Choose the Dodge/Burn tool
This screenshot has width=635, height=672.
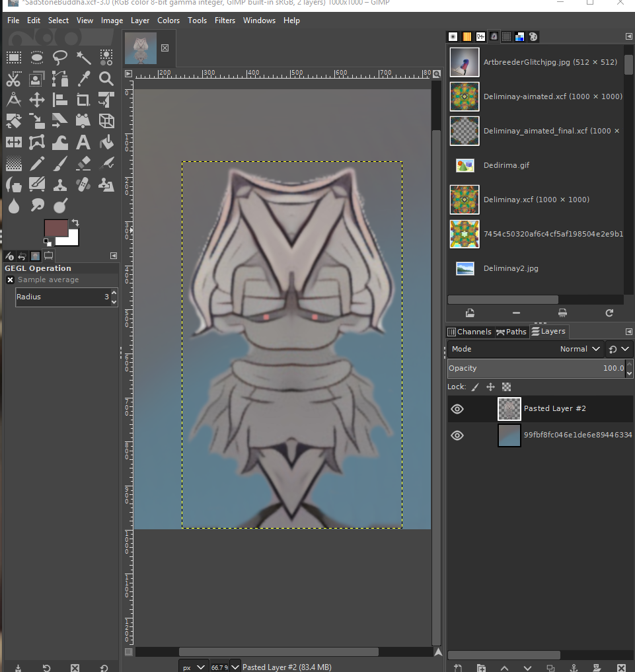tap(60, 205)
